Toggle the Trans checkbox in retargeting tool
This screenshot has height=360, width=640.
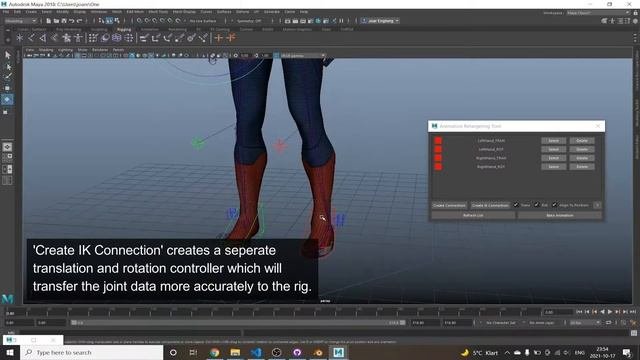pos(516,205)
